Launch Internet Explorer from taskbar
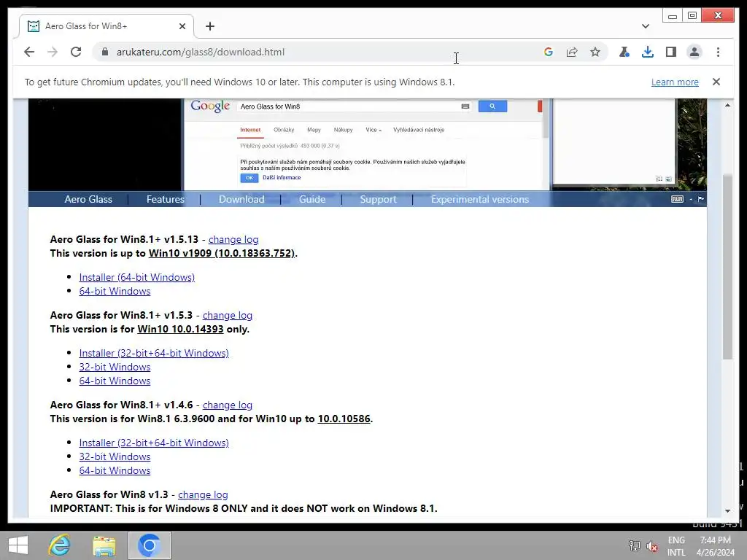747x560 pixels. (x=60, y=545)
